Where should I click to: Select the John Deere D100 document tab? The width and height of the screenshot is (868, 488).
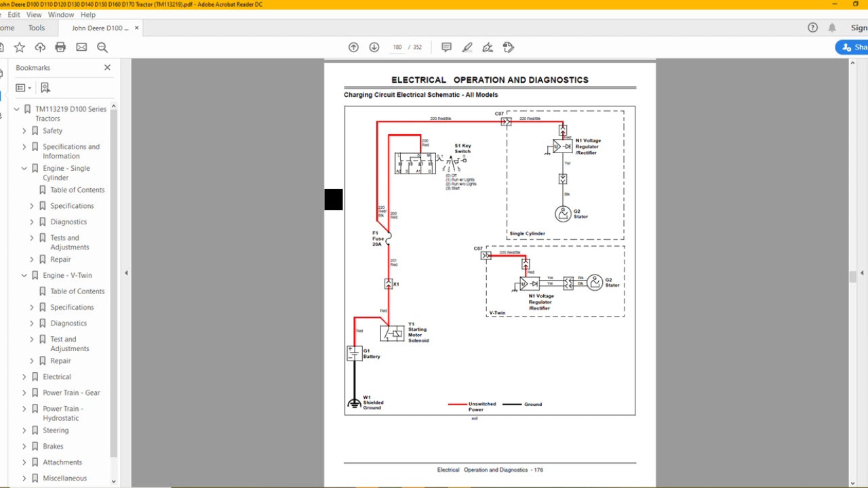[100, 28]
